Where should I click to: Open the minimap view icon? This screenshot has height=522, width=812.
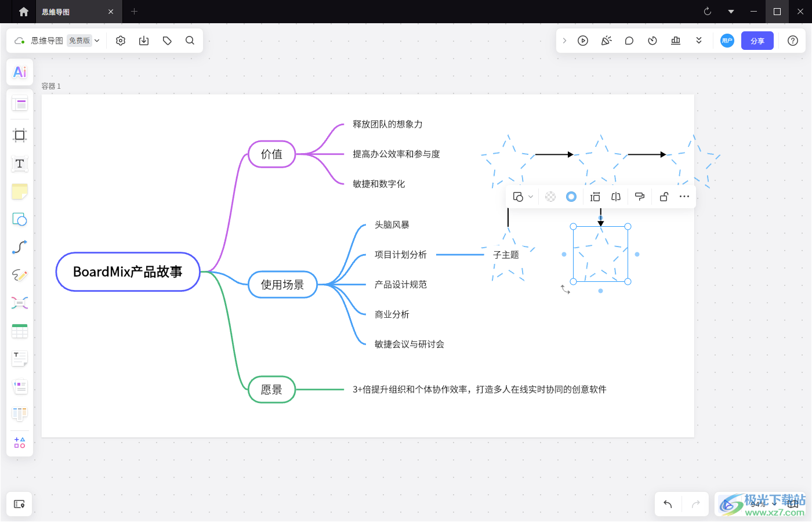[x=793, y=504]
